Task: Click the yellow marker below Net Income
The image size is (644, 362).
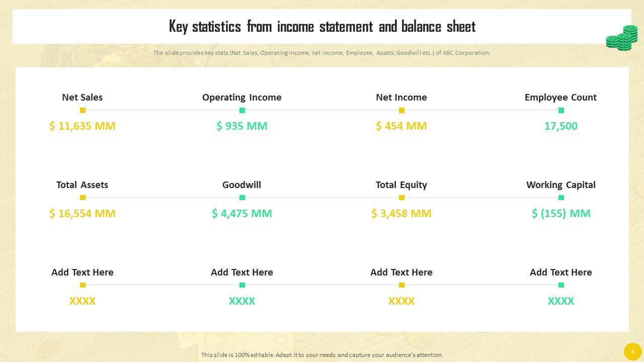Action: click(401, 110)
